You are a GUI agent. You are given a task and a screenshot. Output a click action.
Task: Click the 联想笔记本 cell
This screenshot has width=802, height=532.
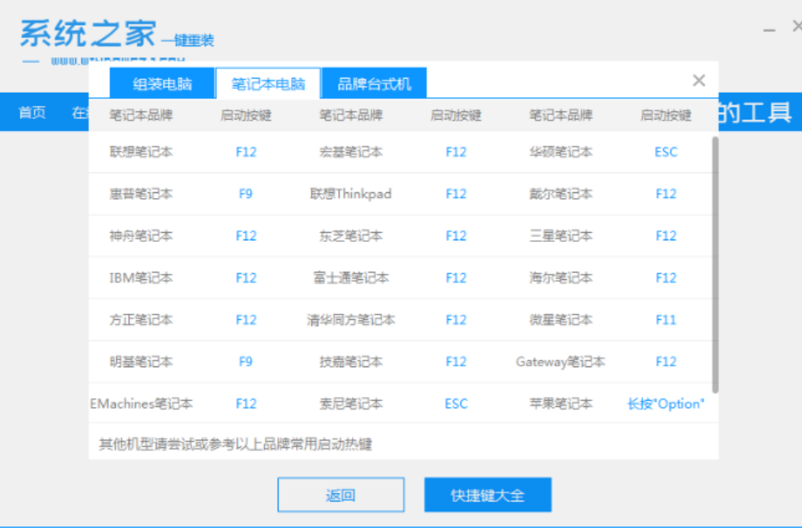pos(141,152)
